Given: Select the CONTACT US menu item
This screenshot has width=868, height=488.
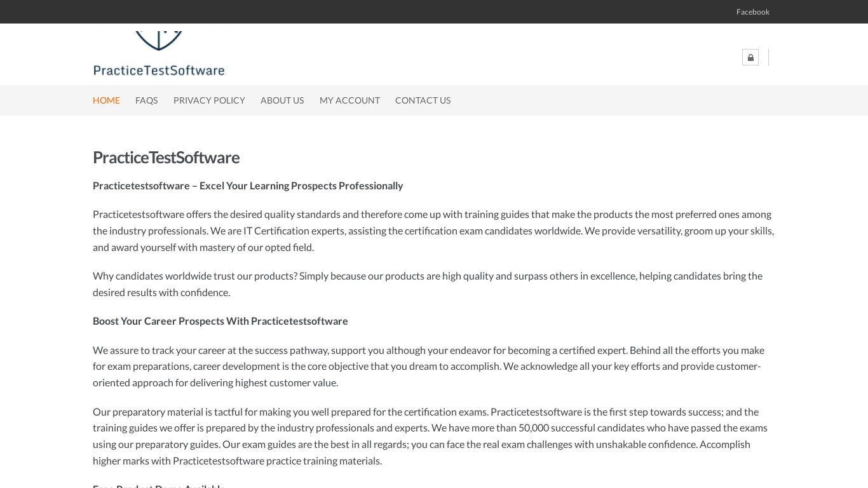Looking at the screenshot, I should tap(423, 100).
